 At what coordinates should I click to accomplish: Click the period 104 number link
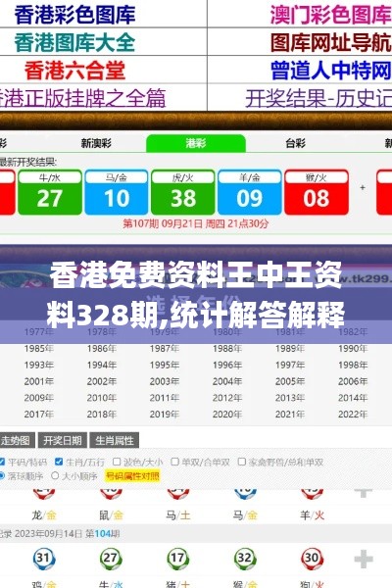pos(103,534)
